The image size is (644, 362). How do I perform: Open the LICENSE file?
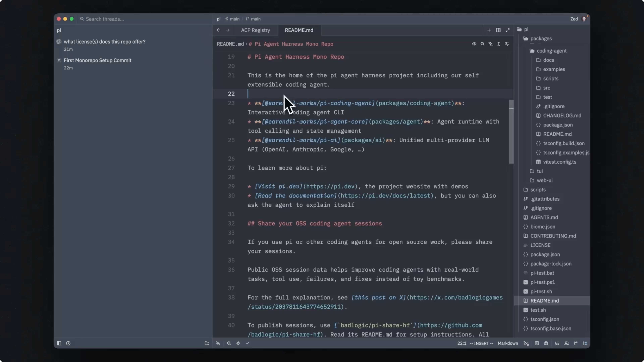coord(552,245)
